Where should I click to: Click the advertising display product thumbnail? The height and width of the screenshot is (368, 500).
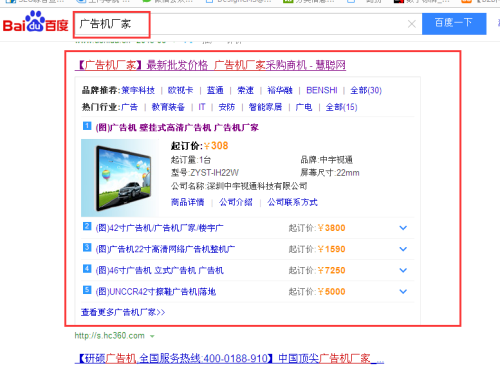click(120, 178)
